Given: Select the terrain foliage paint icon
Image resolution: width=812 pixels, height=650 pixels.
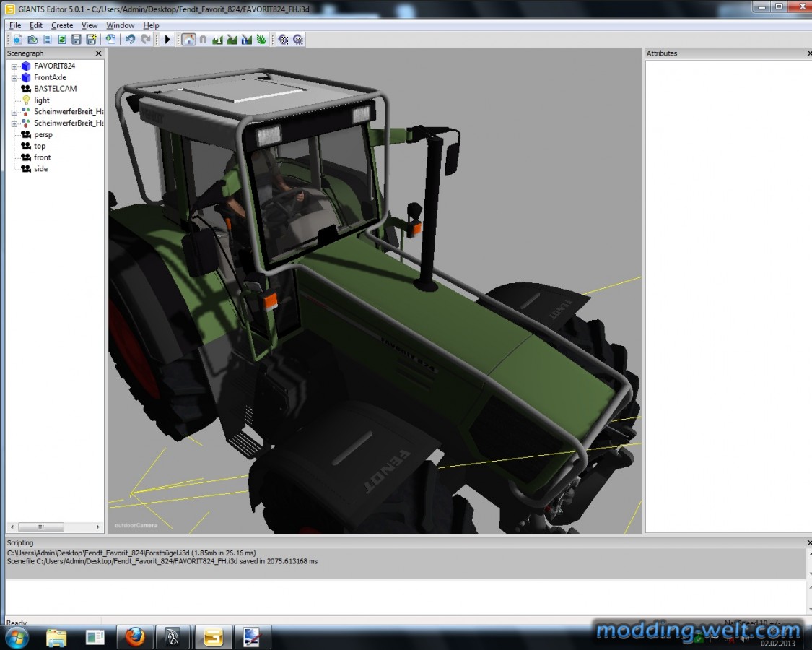Looking at the screenshot, I should (261, 40).
